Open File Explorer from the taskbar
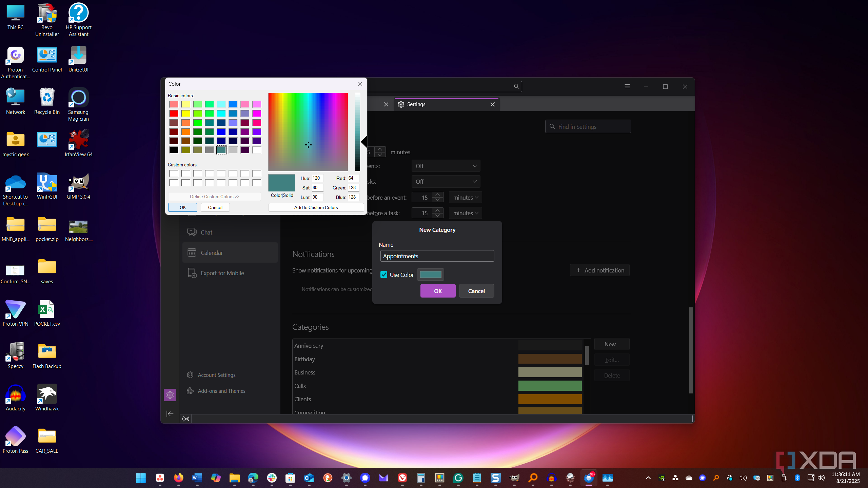Image resolution: width=868 pixels, height=488 pixels. (x=234, y=478)
